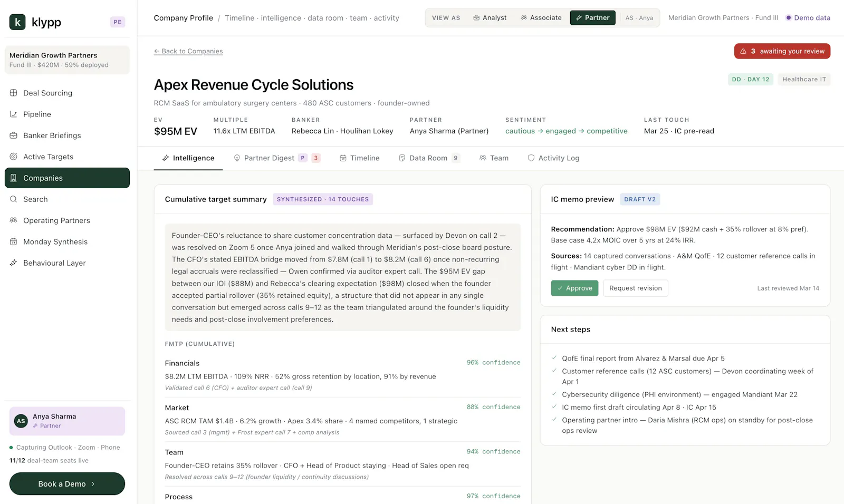The width and height of the screenshot is (844, 504).
Task: Click the Operating Partners people icon
Action: (14, 220)
